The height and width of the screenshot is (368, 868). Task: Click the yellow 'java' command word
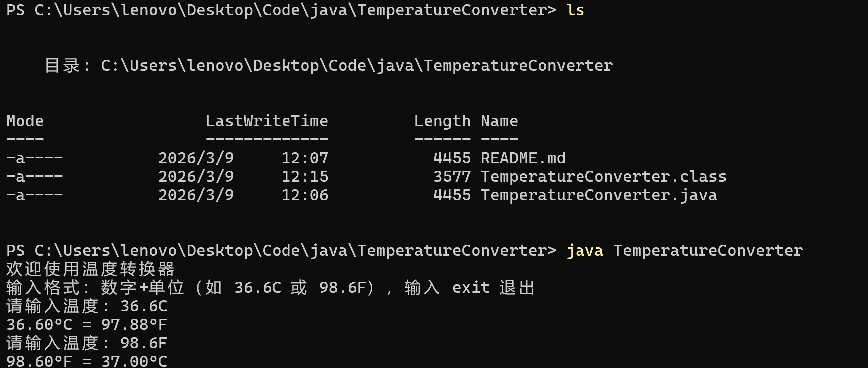(x=584, y=251)
